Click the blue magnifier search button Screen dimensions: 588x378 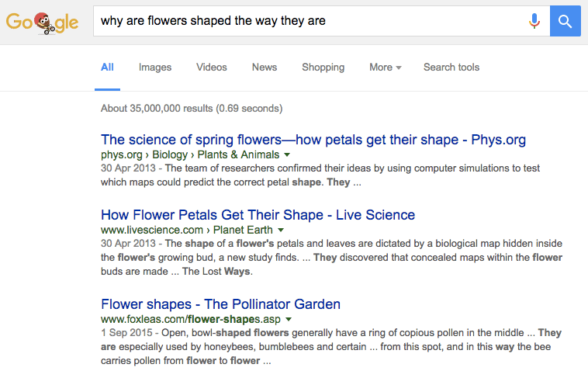click(x=566, y=21)
